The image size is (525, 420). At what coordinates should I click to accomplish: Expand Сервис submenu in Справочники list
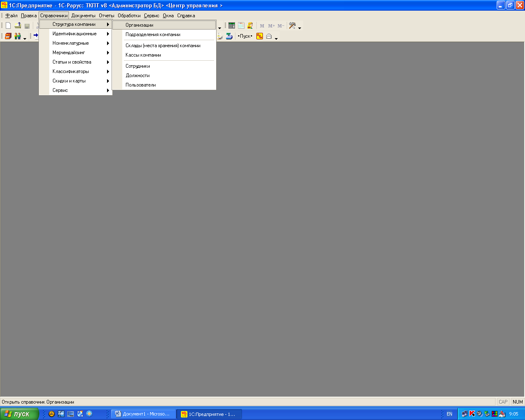[75, 90]
